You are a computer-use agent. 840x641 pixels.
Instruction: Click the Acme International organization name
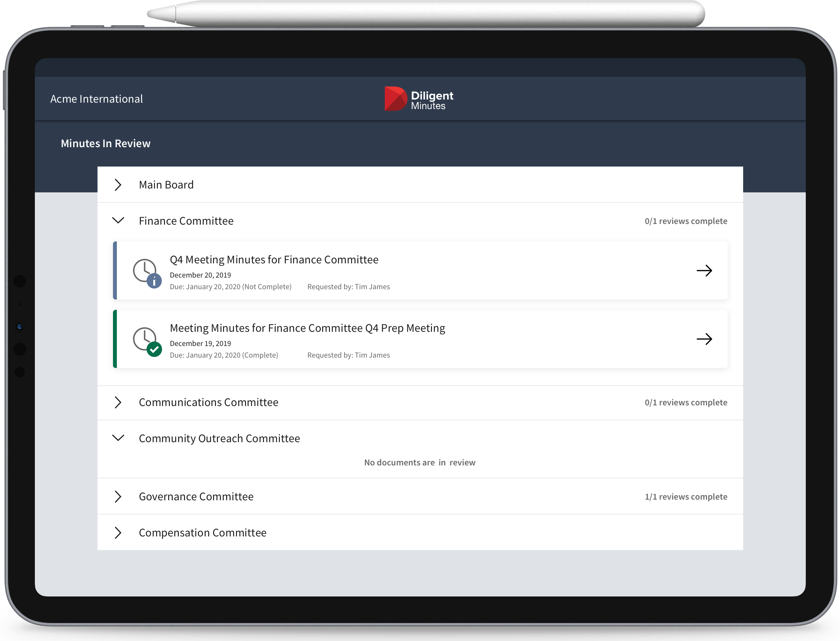(97, 99)
